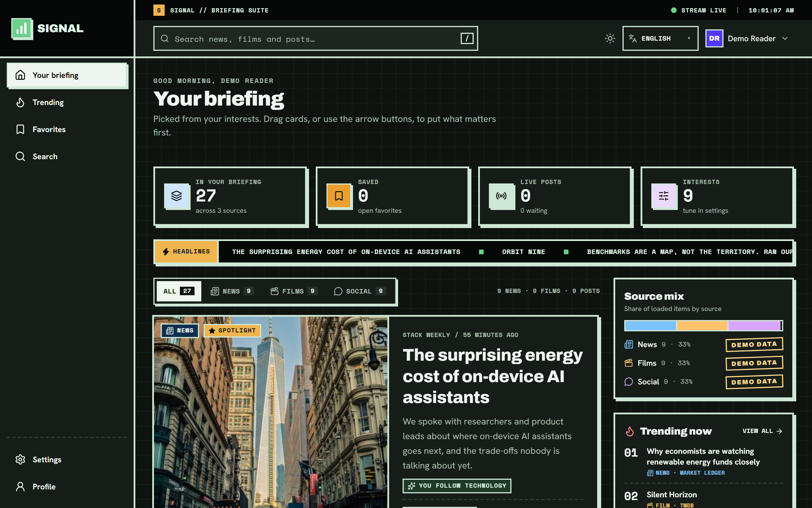
Task: Click the 9 NEWS · 9 FILMS · 9 POSTS summary
Action: (548, 291)
